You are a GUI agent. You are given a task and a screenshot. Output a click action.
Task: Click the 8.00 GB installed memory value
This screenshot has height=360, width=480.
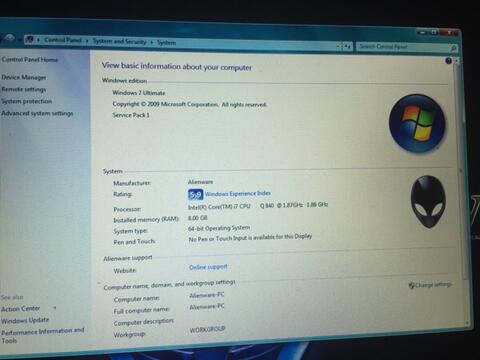click(x=198, y=218)
